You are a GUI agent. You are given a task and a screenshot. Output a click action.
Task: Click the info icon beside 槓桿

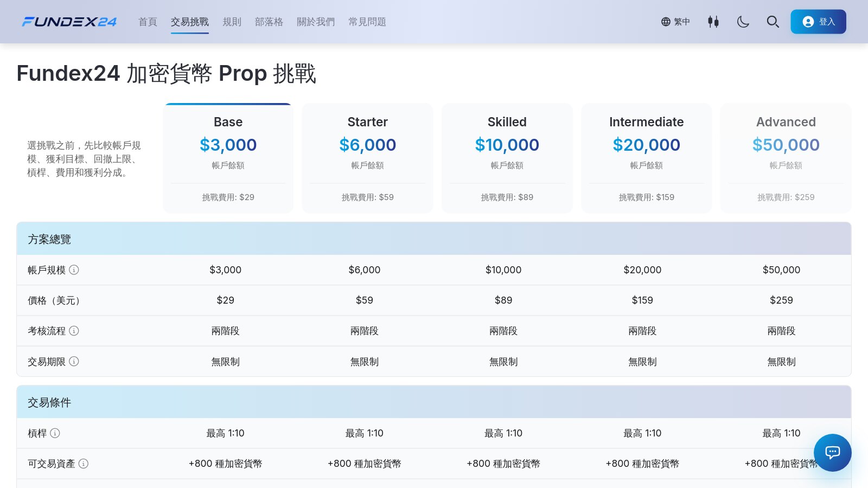pos(55,433)
